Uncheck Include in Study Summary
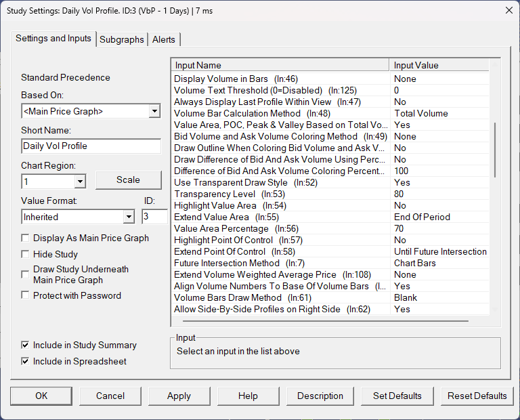The height and width of the screenshot is (420, 520). (x=25, y=345)
